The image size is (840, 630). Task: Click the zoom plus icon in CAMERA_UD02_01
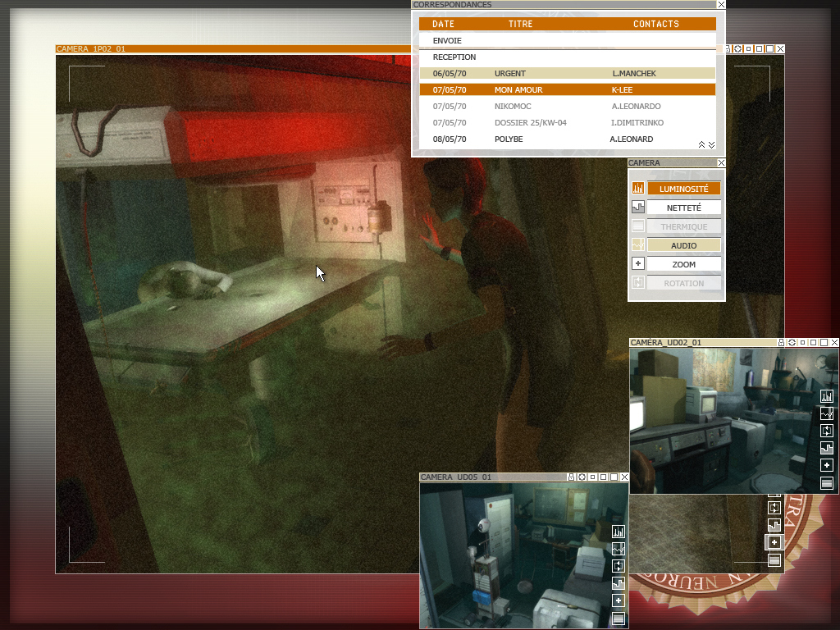click(827, 466)
